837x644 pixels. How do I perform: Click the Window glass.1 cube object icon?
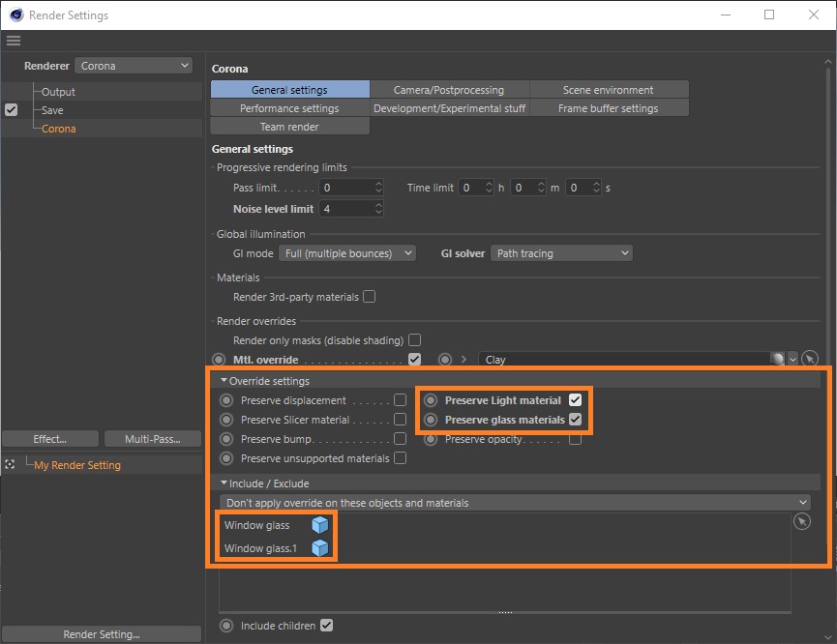click(319, 548)
